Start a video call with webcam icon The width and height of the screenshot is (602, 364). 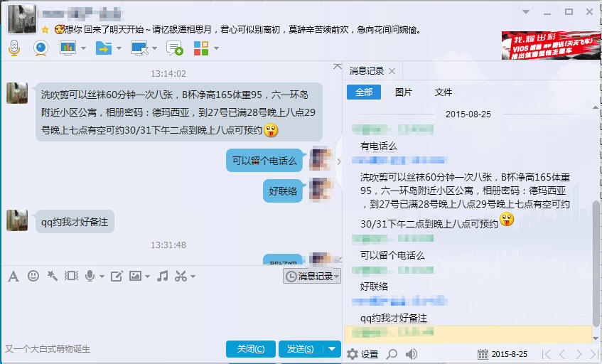pos(41,48)
